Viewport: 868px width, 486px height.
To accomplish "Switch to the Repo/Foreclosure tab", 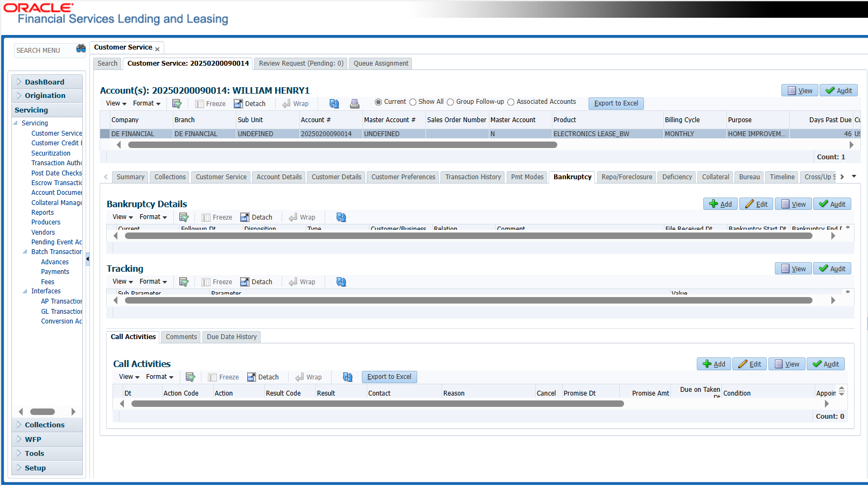I will pos(627,177).
